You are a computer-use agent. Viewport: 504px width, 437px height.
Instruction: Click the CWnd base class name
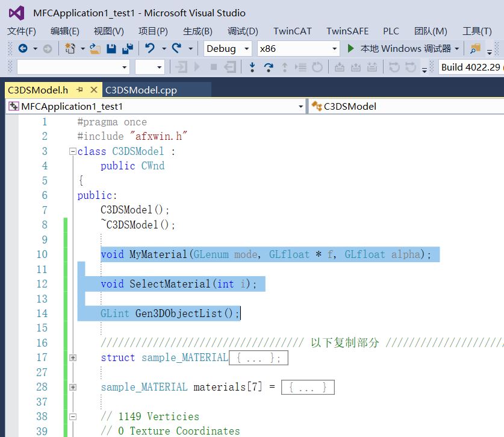pos(153,166)
